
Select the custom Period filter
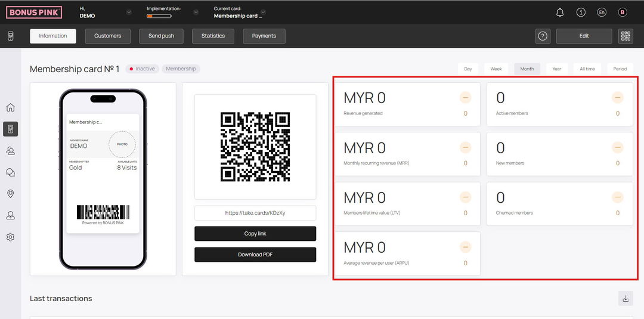click(620, 69)
